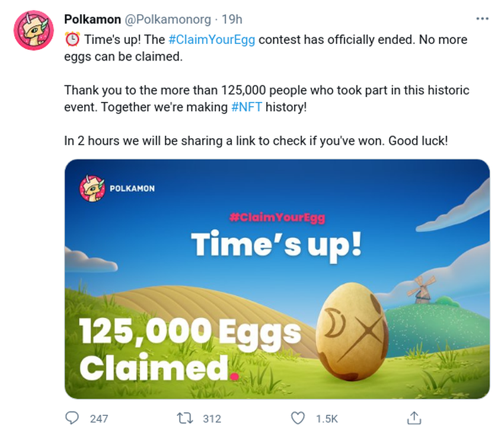Click the Polkamon profile avatar
Screen dimensions: 504x436
click(x=33, y=30)
